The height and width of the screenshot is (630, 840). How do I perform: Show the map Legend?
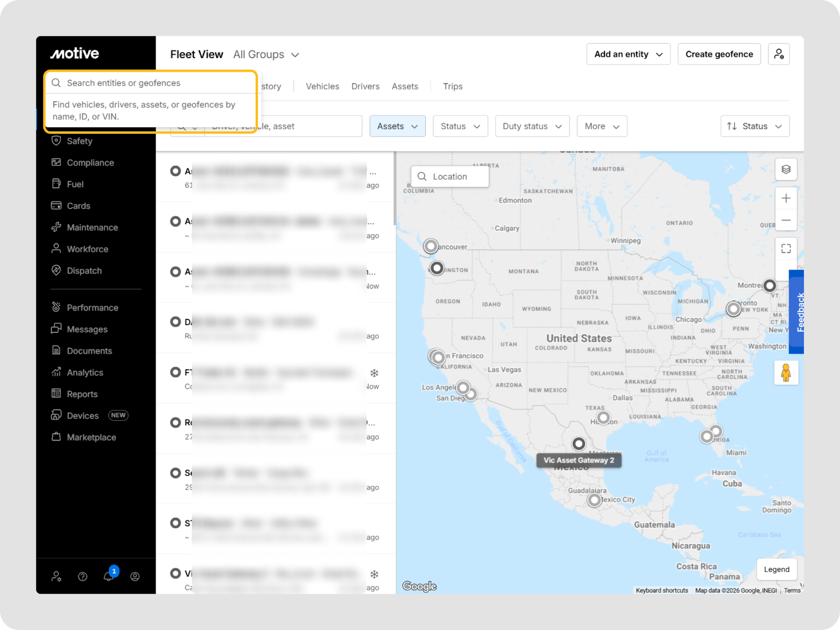tap(776, 569)
